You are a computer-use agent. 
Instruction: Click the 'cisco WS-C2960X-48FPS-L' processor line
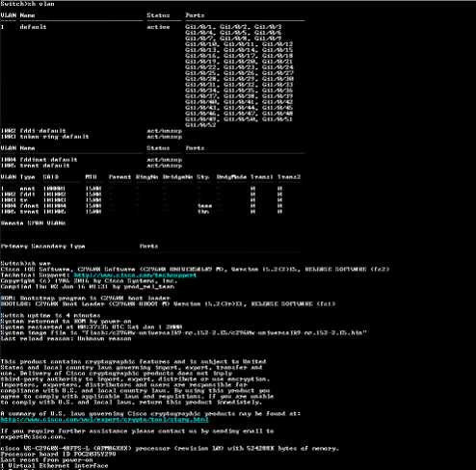click(170, 449)
